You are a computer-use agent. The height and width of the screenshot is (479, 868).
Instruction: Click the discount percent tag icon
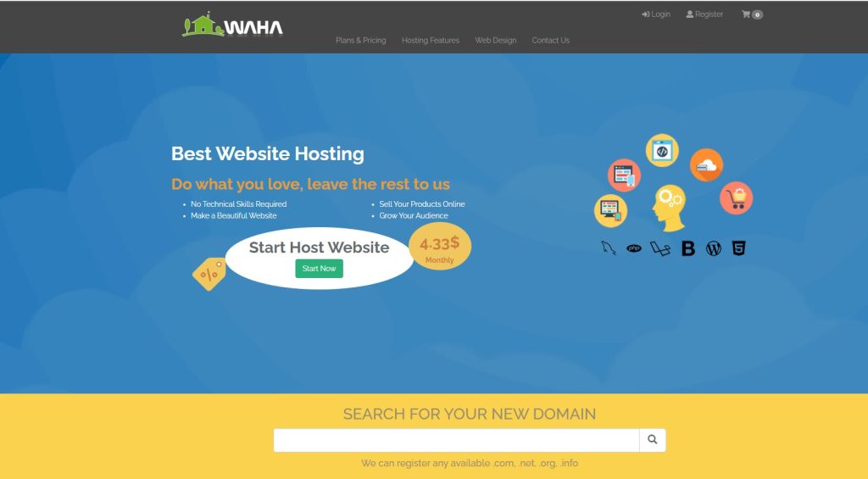pos(209,274)
